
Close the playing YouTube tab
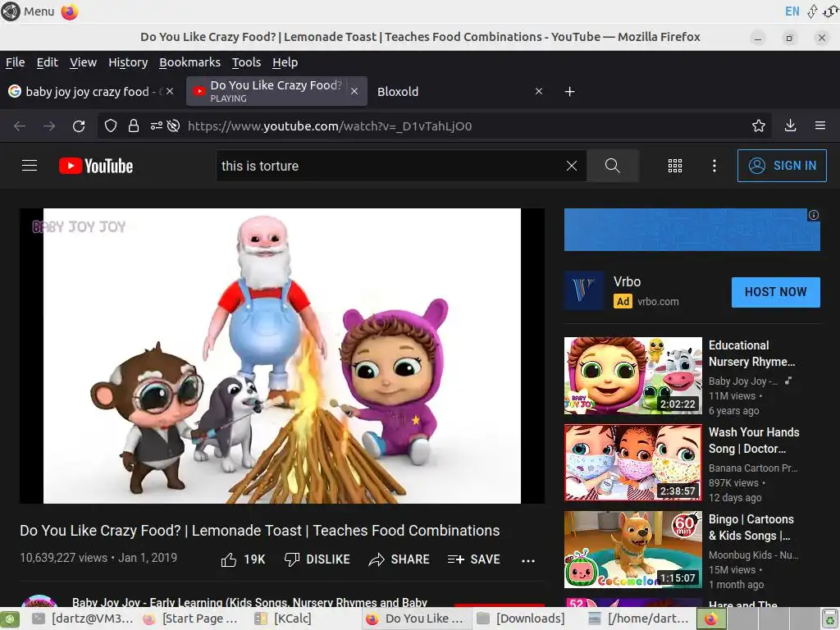354,92
